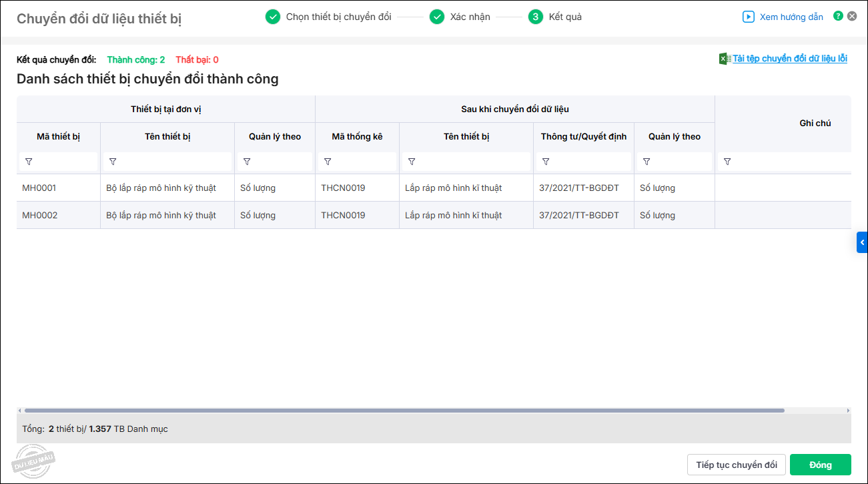This screenshot has height=484, width=868.
Task: Click the play icon for Xem hướng dẫn
Action: click(749, 17)
